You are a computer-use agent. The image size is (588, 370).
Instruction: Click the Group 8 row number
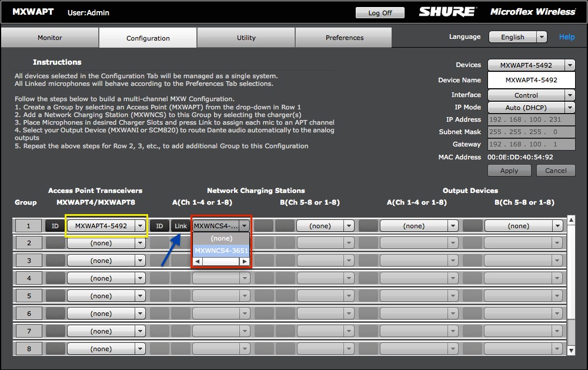click(x=28, y=349)
